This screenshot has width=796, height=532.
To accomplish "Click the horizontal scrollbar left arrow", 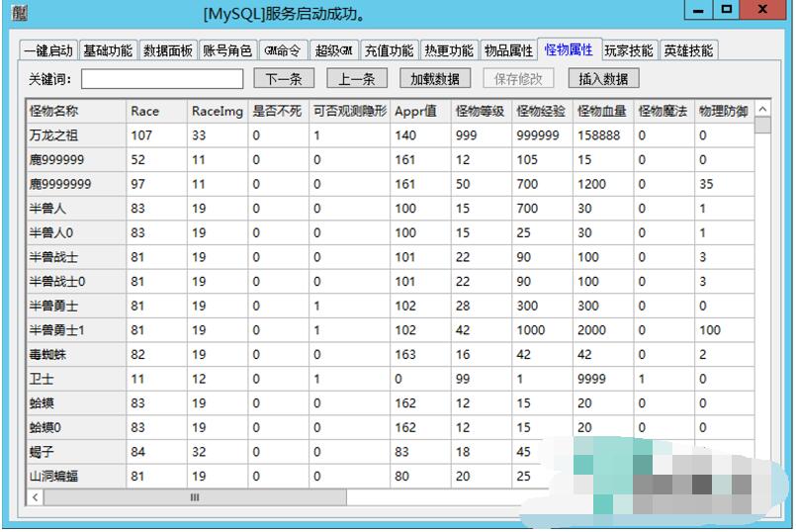I will (37, 497).
